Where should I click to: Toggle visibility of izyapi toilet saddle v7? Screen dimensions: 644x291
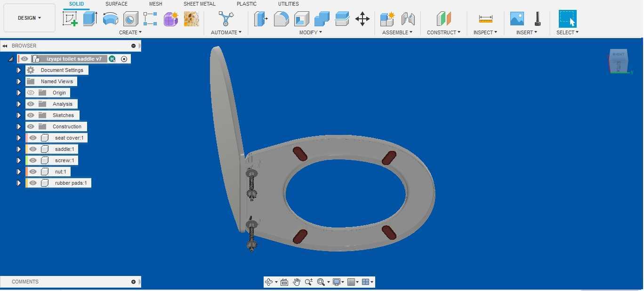[24, 59]
